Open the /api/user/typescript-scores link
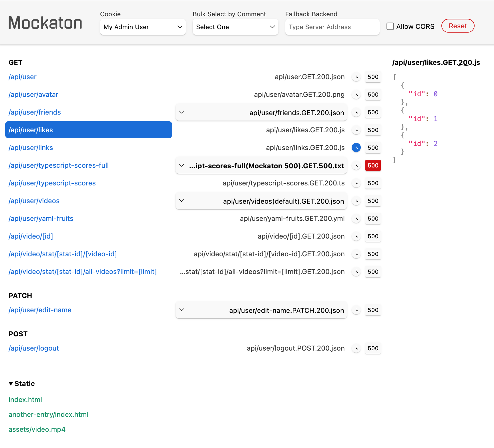The width and height of the screenshot is (494, 448). coord(52,183)
